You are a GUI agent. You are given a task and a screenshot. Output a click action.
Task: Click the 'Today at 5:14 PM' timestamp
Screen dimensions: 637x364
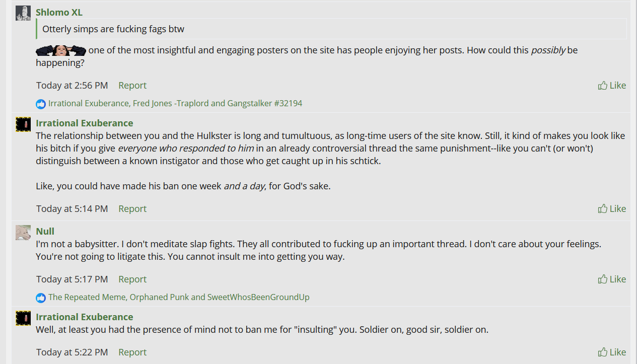72,209
